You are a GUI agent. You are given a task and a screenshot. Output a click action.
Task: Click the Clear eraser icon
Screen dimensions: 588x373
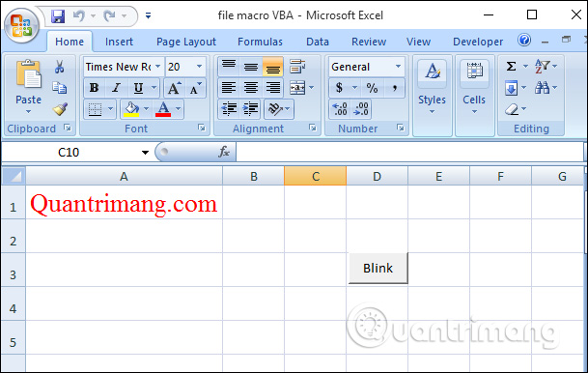[x=512, y=109]
